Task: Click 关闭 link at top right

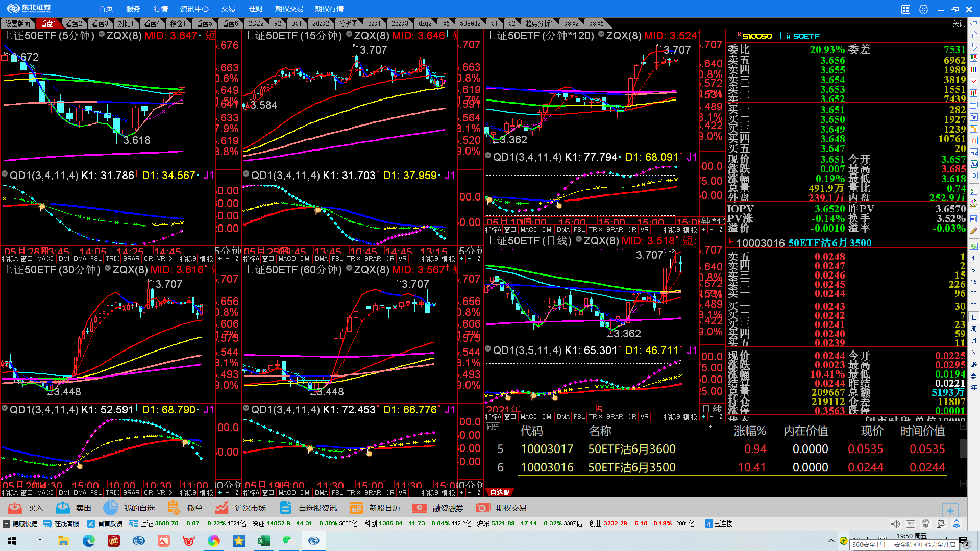Action: tap(959, 23)
